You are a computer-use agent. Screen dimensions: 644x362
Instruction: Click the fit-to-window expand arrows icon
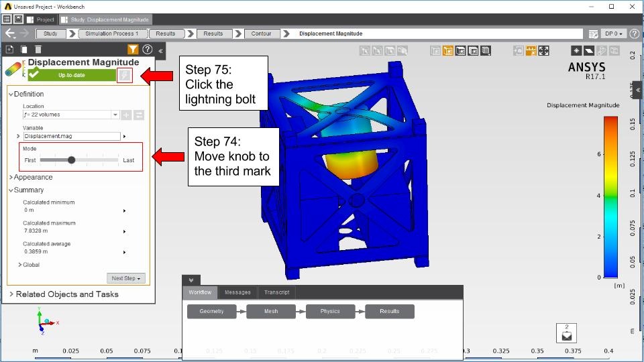tap(544, 51)
